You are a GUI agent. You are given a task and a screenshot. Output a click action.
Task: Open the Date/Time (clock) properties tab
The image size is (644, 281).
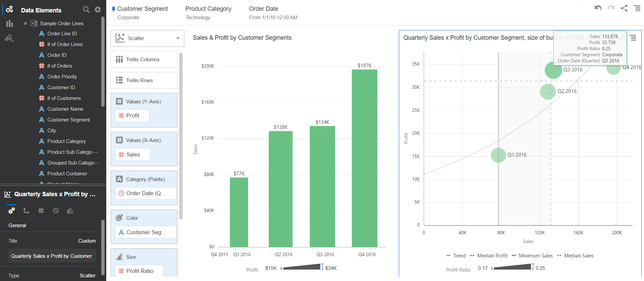(x=56, y=211)
